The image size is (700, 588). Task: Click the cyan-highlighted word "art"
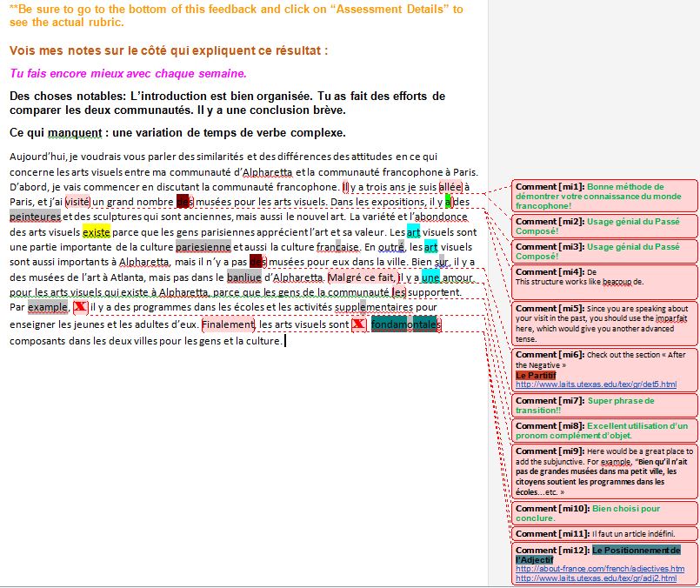tap(413, 231)
